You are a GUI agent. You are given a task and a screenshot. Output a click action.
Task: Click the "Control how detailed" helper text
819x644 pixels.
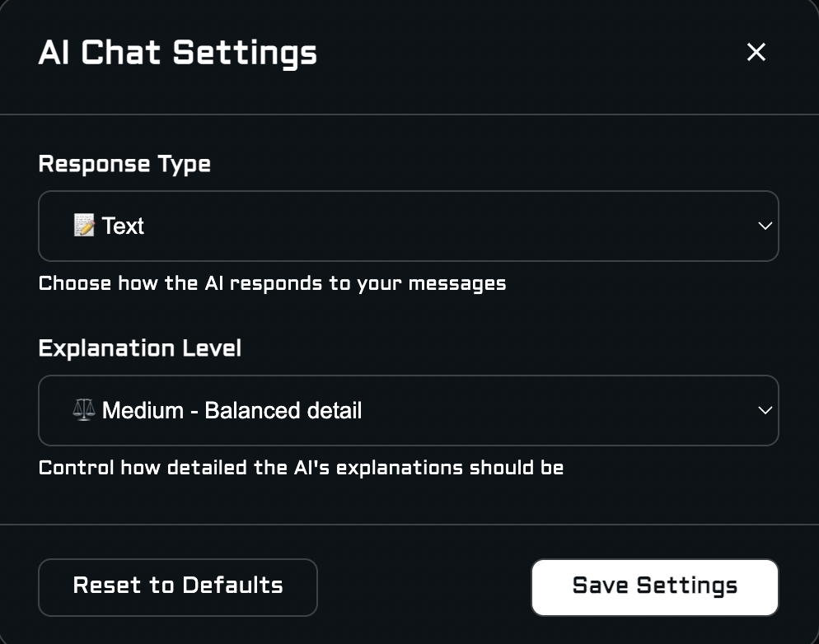pyautogui.click(x=301, y=469)
